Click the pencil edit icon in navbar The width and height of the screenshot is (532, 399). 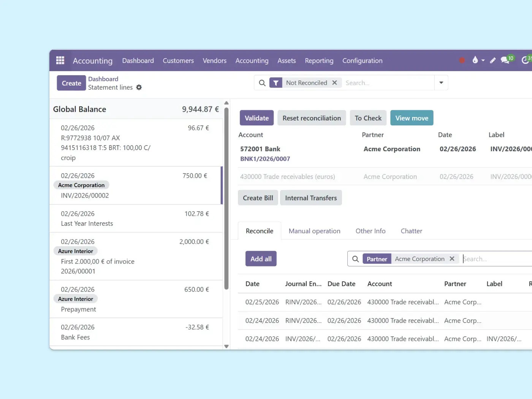(x=493, y=60)
